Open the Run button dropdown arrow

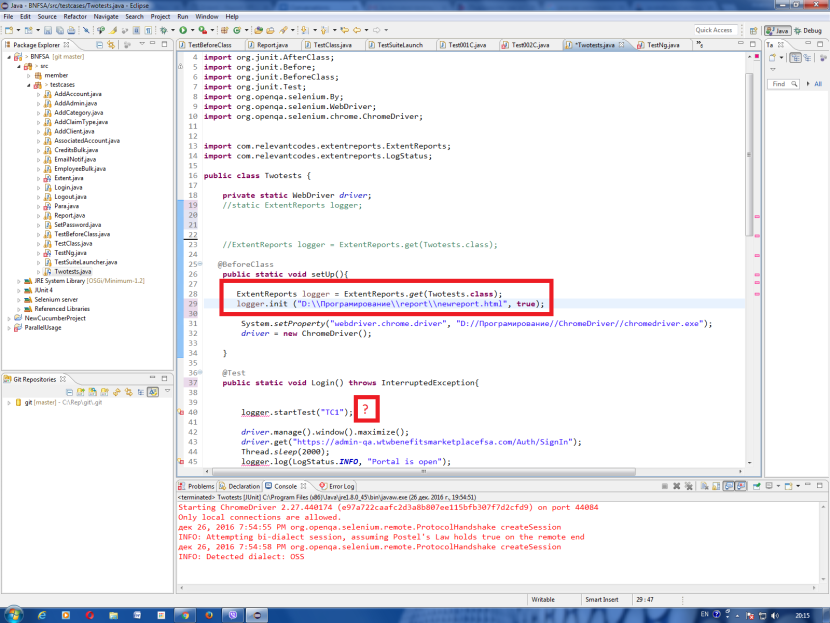point(191,31)
